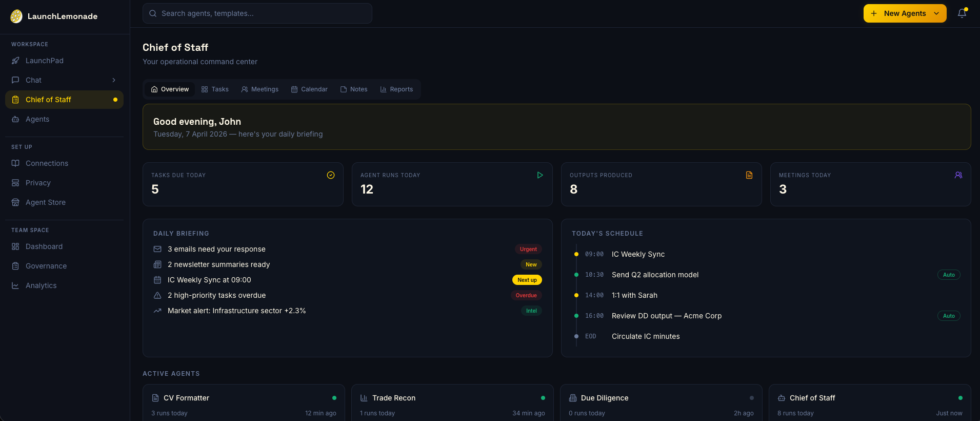This screenshot has width=980, height=421.
Task: Click the LaunchPad rocket icon
Action: pyautogui.click(x=15, y=61)
